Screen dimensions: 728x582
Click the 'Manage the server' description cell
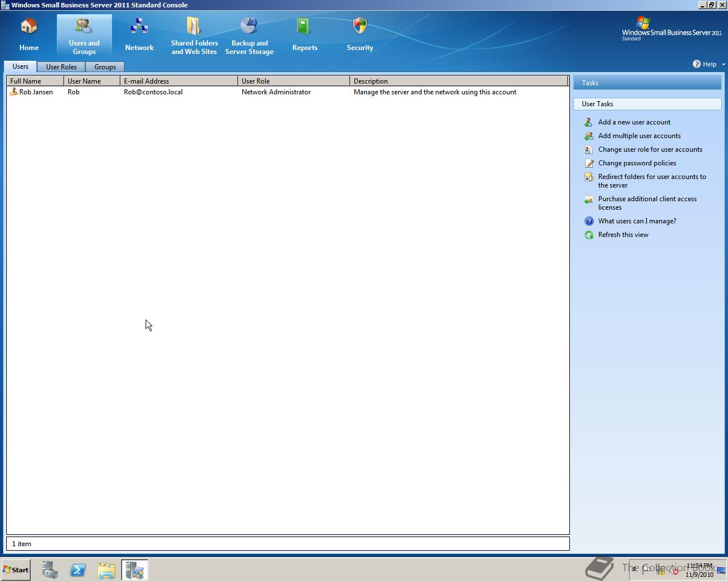435,92
